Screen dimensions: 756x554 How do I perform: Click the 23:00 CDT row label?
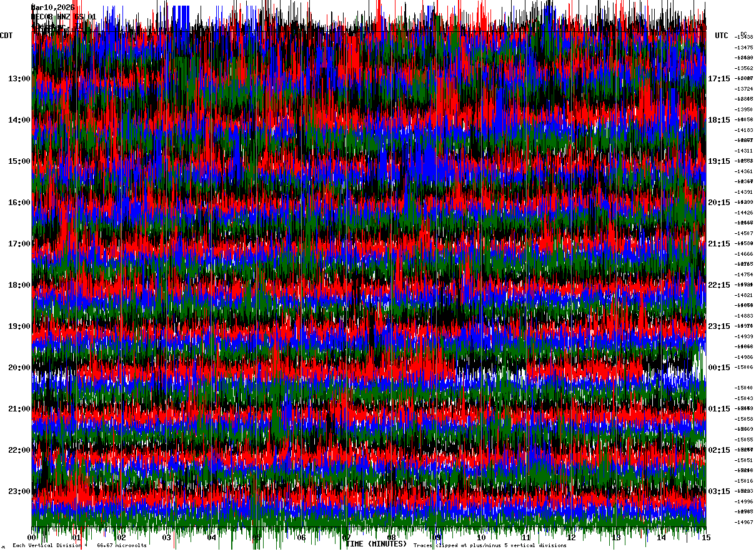point(19,491)
